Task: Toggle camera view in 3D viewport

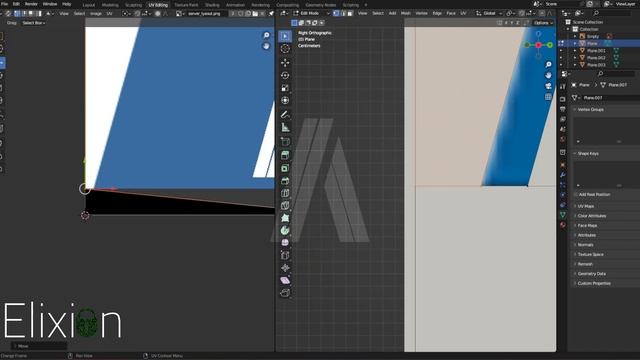Action: click(549, 86)
